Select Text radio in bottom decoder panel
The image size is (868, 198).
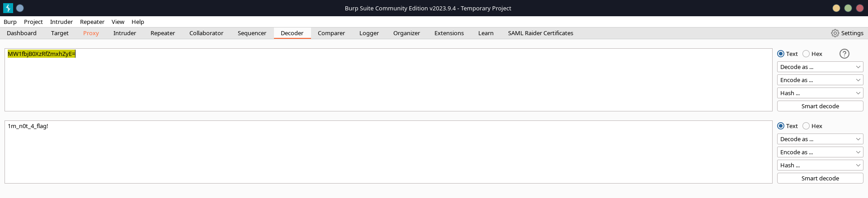(781, 126)
